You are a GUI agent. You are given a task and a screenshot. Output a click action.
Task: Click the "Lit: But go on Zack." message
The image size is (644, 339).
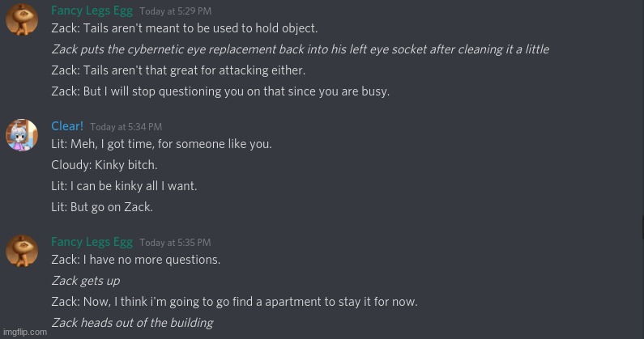(101, 207)
